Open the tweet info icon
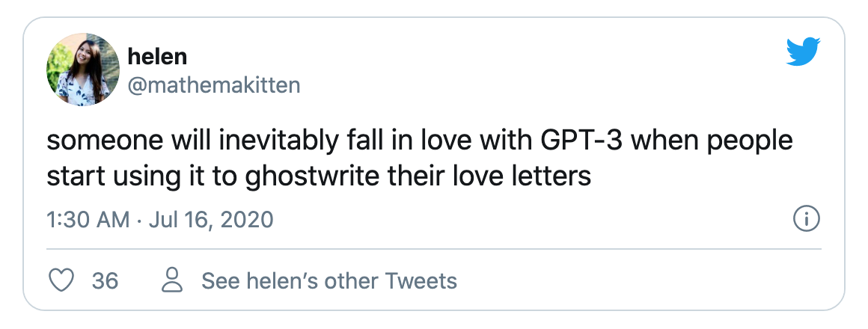868x329 pixels. pyautogui.click(x=806, y=220)
